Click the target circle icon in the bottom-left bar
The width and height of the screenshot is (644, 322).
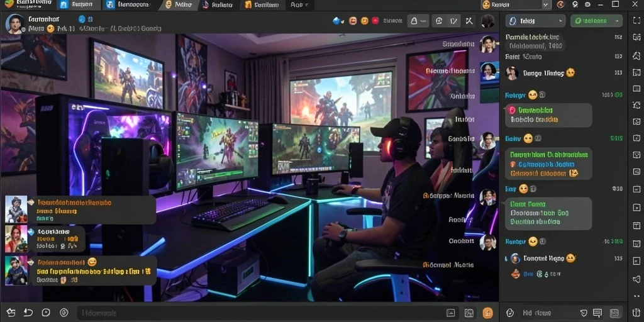[64, 313]
